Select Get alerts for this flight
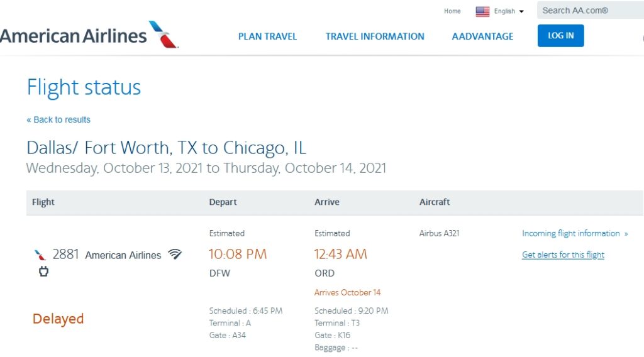The height and width of the screenshot is (357, 644). coord(563,255)
